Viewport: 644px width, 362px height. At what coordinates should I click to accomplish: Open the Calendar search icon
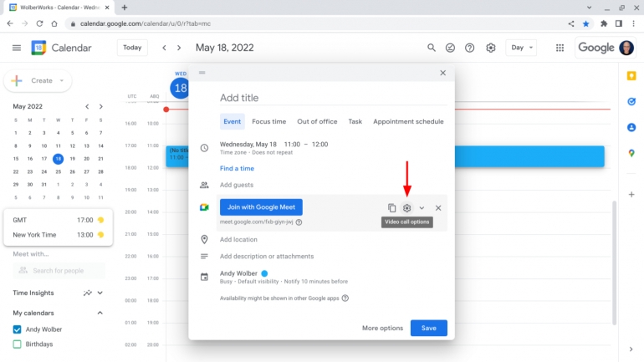(432, 48)
